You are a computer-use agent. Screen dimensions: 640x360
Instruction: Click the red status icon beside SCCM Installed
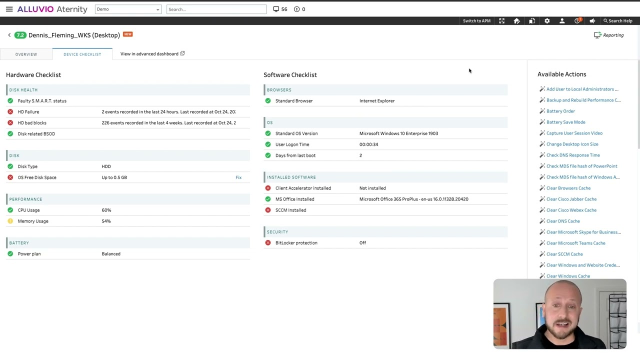pyautogui.click(x=268, y=210)
